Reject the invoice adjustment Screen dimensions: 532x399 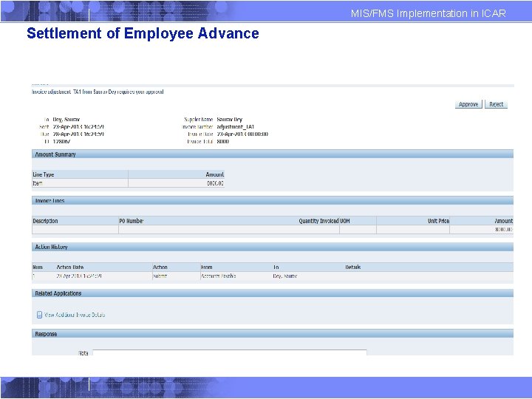(496, 104)
